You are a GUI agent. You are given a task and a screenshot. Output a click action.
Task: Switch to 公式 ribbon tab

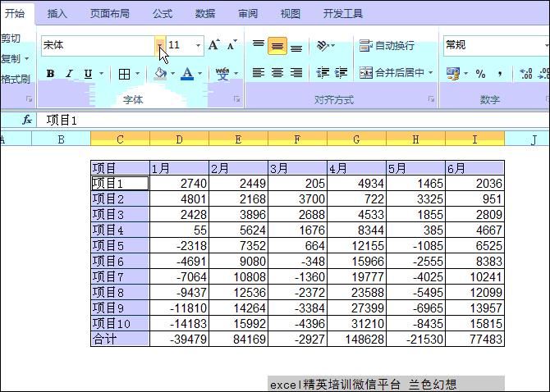[163, 14]
